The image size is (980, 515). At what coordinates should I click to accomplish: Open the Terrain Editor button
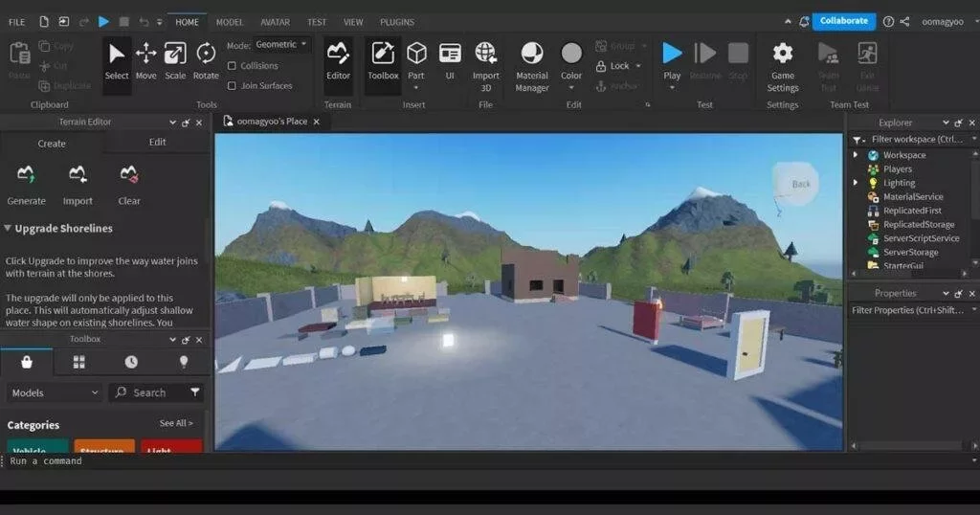tap(338, 61)
